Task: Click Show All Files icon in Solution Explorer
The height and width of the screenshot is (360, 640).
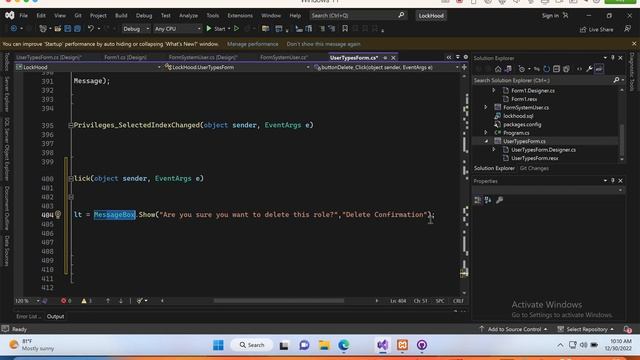Action: pyautogui.click(x=566, y=69)
